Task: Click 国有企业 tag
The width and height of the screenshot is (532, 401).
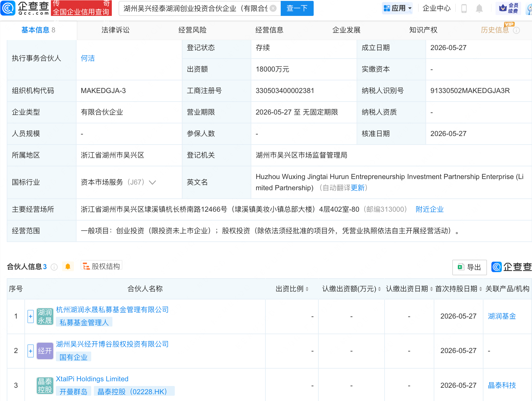Action: (x=74, y=357)
